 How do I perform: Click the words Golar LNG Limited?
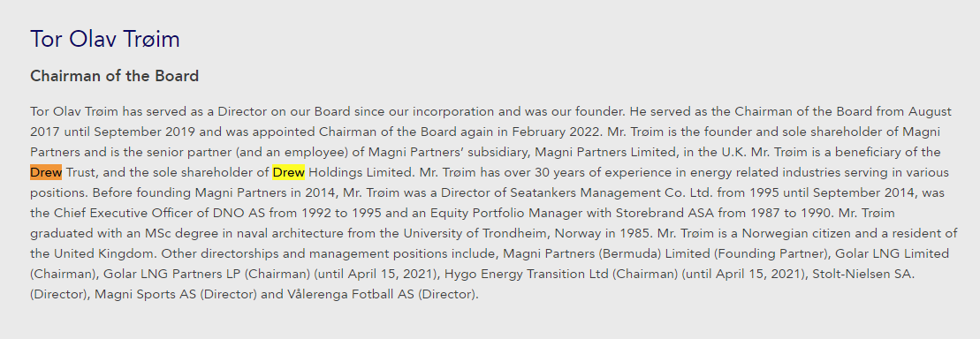900,253
